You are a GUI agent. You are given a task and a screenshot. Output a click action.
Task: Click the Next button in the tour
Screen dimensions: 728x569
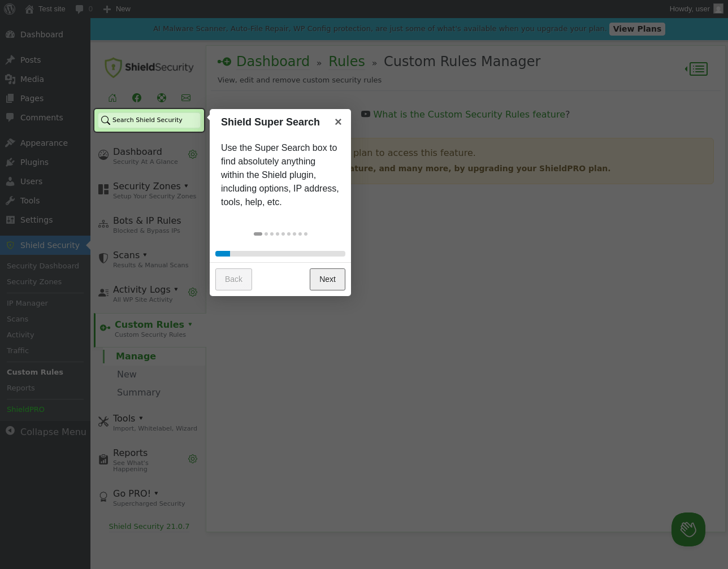coord(327,279)
